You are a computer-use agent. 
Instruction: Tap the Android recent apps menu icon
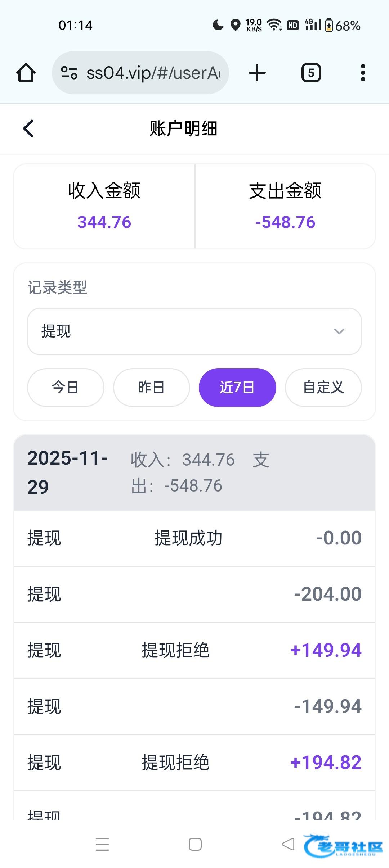102,844
